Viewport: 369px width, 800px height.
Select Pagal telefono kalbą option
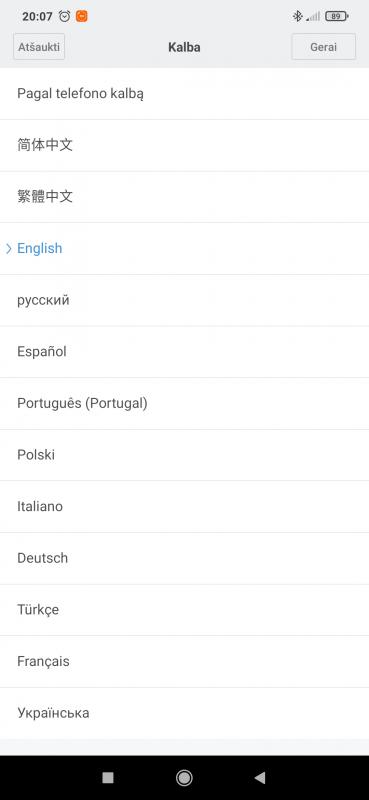point(184,94)
